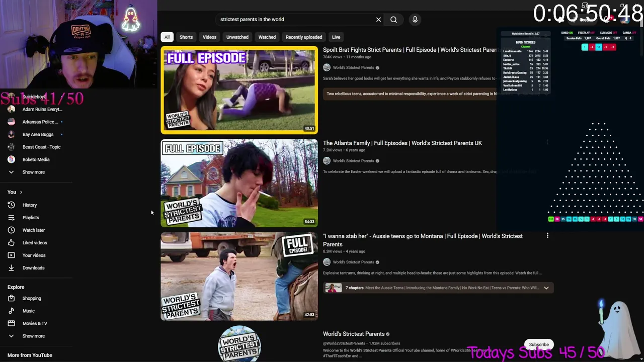Viewport: 644px width, 362px height.
Task: Click '7.2M views • 6 years ago' text
Action: tap(344, 150)
